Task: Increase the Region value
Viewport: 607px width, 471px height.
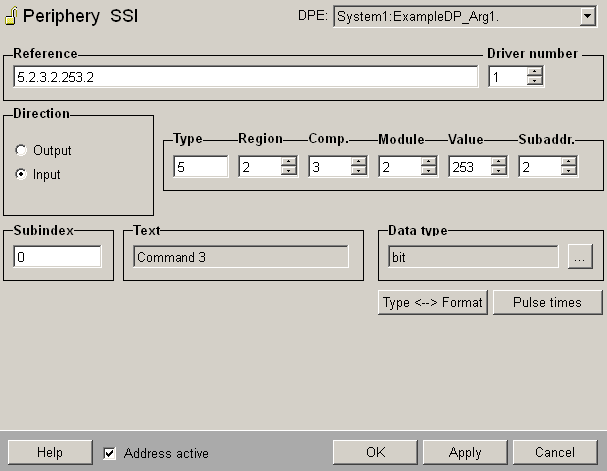Action: point(289,162)
